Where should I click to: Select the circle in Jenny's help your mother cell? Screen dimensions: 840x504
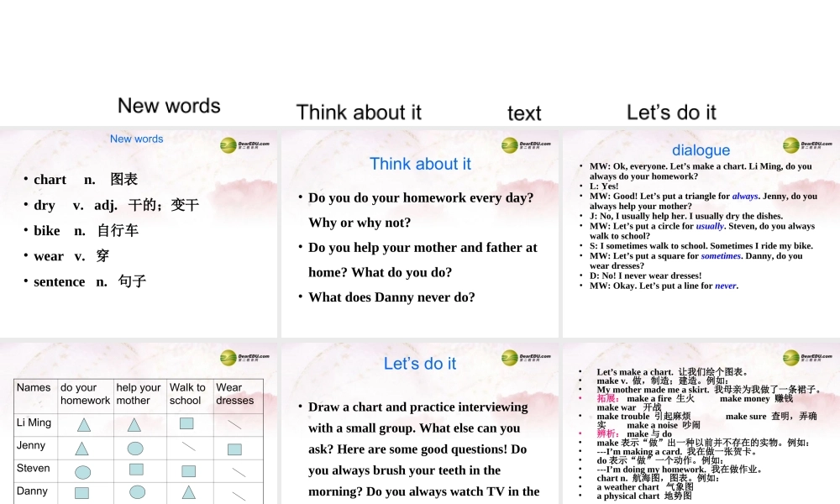point(135,449)
